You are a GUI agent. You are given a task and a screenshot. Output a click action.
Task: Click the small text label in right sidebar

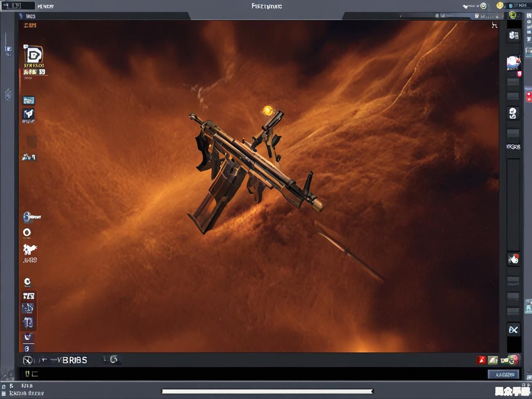[x=513, y=147]
